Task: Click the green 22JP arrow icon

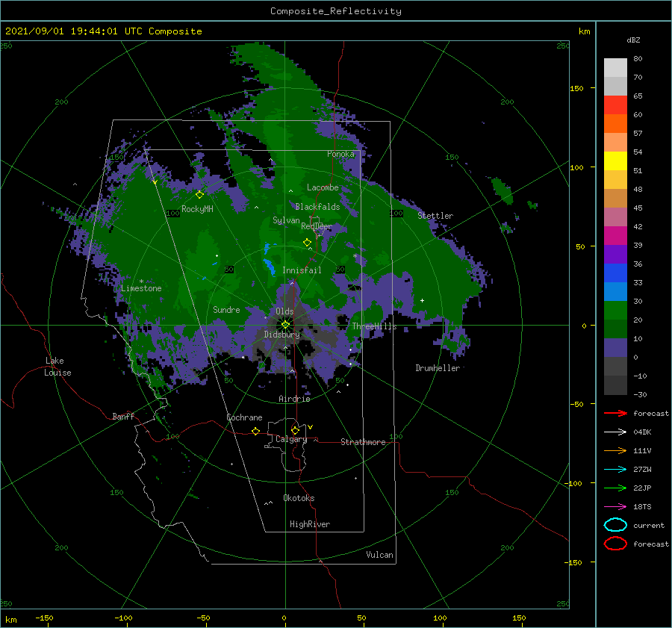Action: (x=615, y=488)
